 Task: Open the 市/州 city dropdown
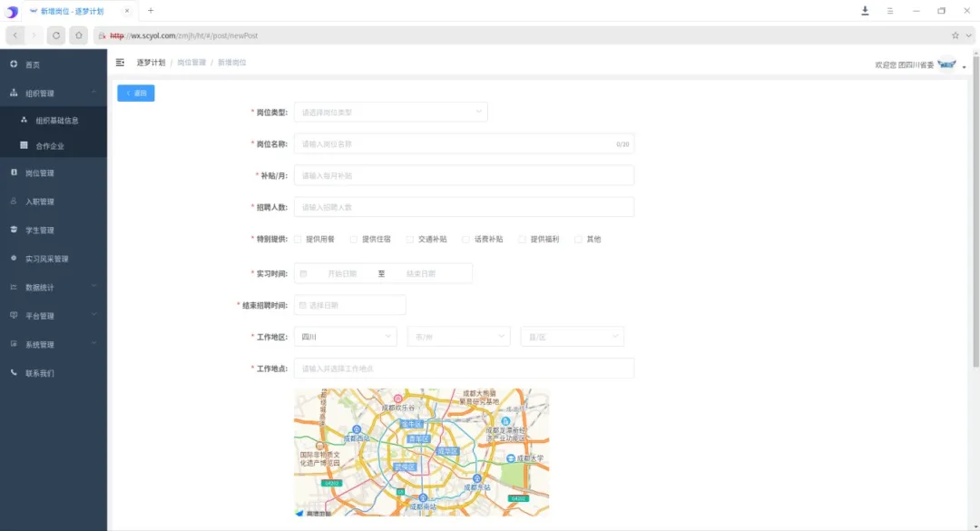pyautogui.click(x=458, y=337)
